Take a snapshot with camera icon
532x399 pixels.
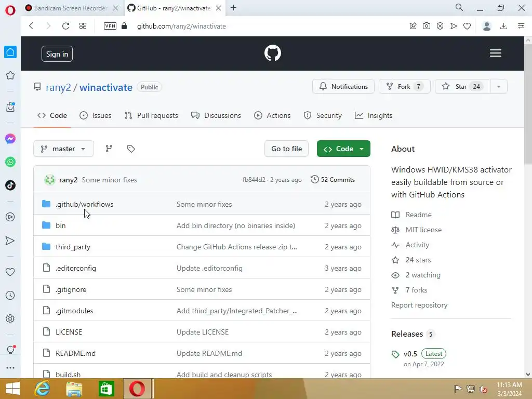427,26
